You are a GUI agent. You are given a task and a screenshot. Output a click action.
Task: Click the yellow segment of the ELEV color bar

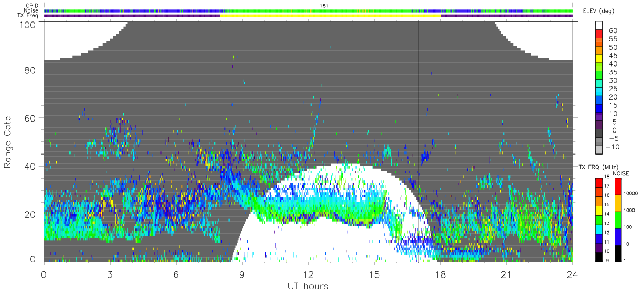[598, 59]
